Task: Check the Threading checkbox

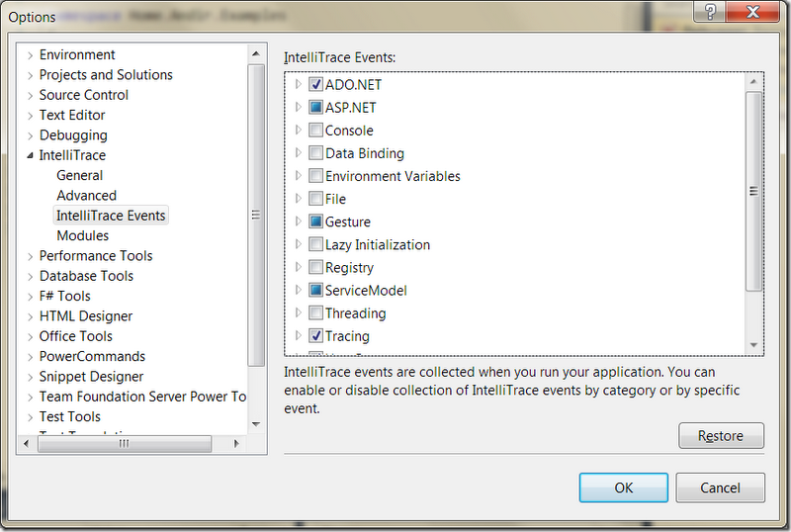Action: (315, 312)
